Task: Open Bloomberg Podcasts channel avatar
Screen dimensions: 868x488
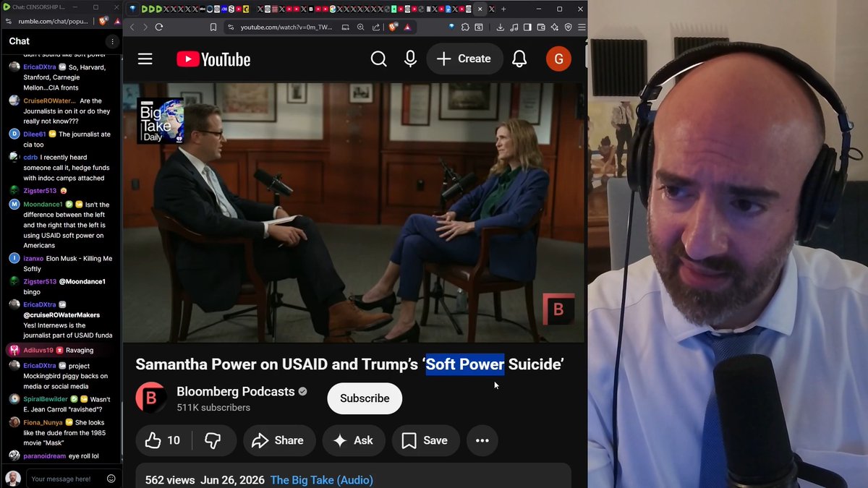Action: pyautogui.click(x=151, y=398)
